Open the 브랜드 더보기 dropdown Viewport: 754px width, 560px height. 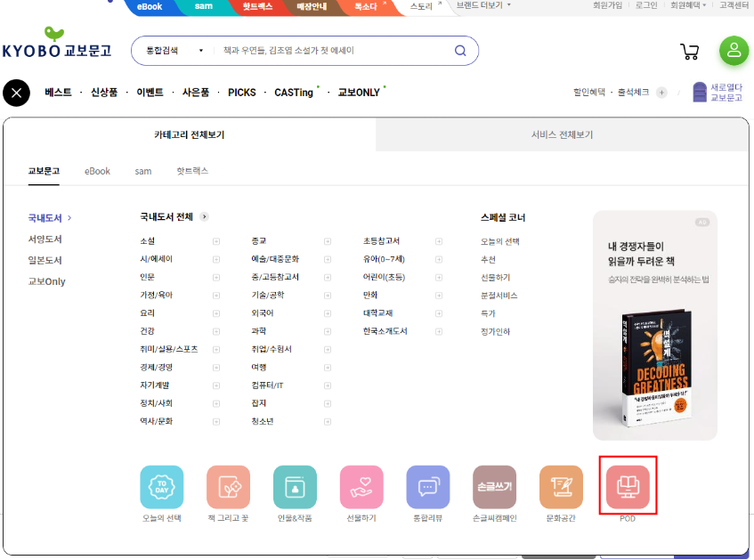(483, 5)
